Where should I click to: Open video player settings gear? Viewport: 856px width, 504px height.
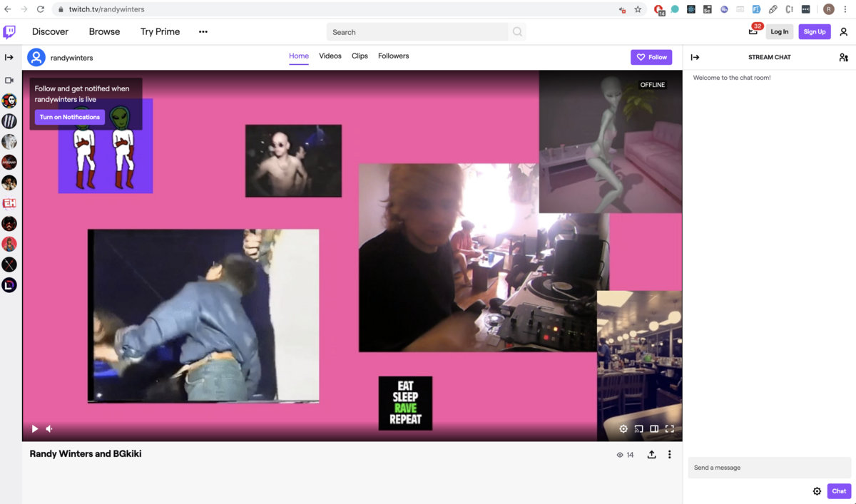623,429
